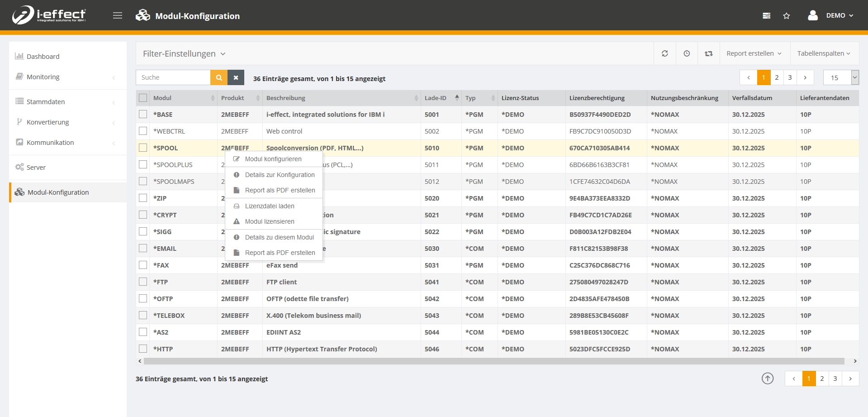Screen dimensions: 868x417
Task: Choose Modul konfigurieren from context menu
Action: pos(273,159)
